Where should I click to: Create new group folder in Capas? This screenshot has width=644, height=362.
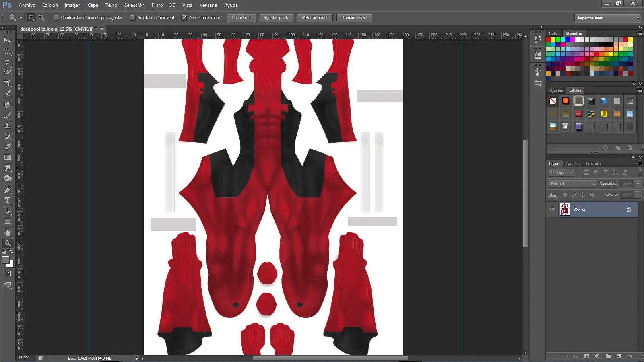(x=608, y=356)
